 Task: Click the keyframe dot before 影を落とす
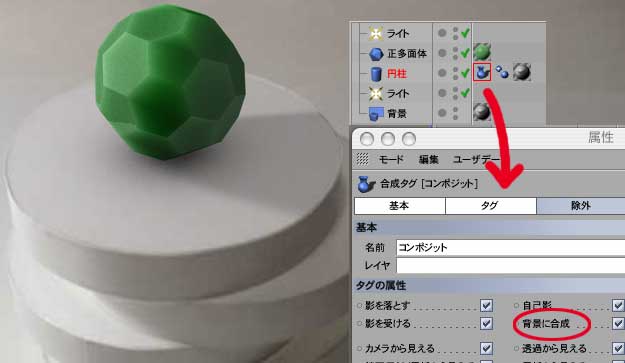tap(360, 306)
